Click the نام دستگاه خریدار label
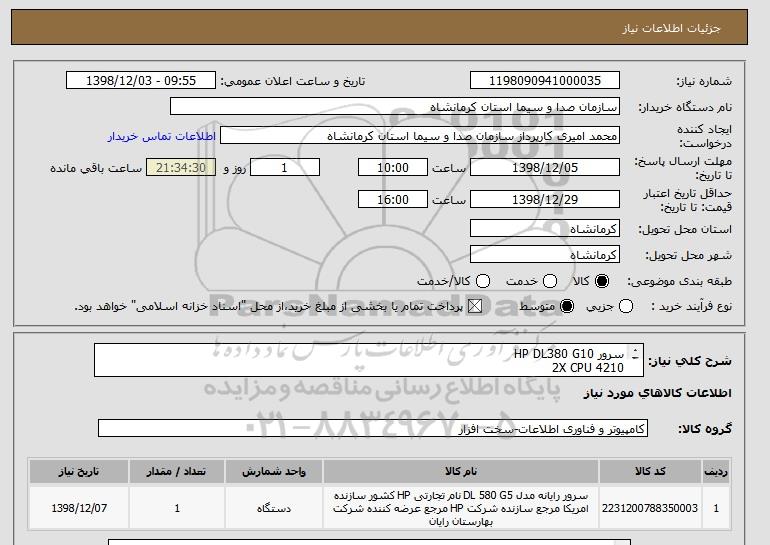770x545 pixels. coord(685,107)
